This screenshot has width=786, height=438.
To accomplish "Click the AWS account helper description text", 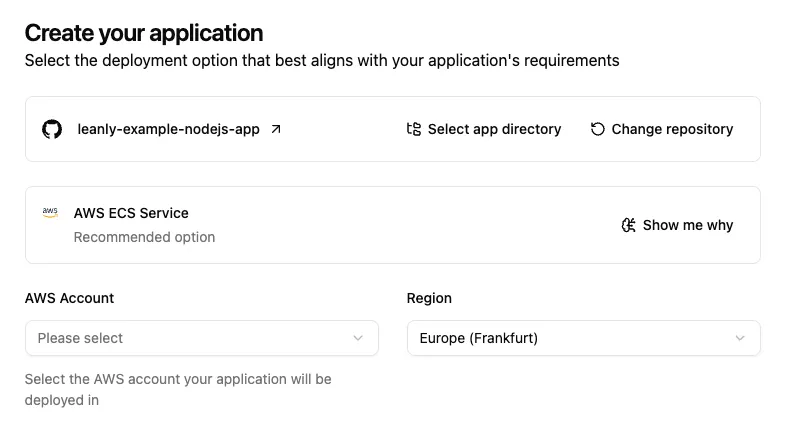I will (x=178, y=389).
